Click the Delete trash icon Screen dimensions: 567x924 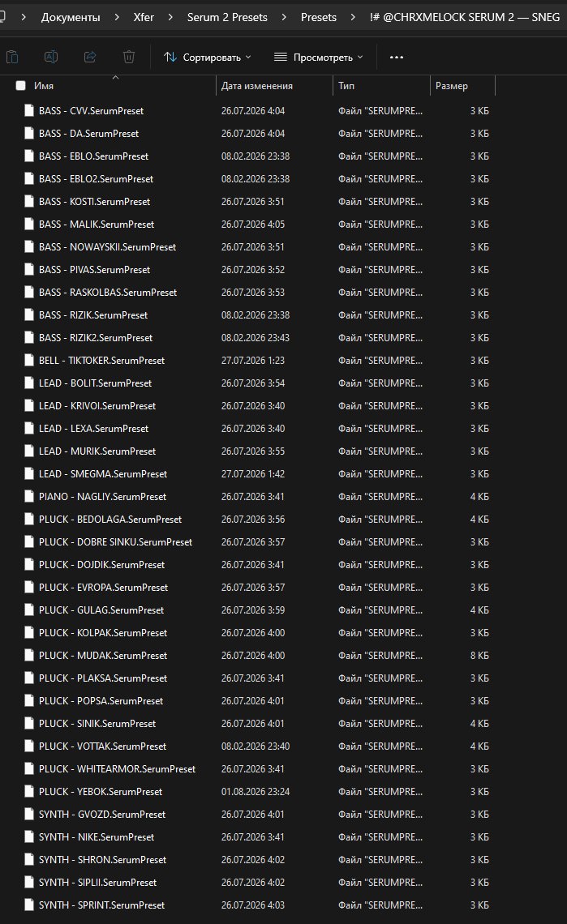click(x=129, y=58)
